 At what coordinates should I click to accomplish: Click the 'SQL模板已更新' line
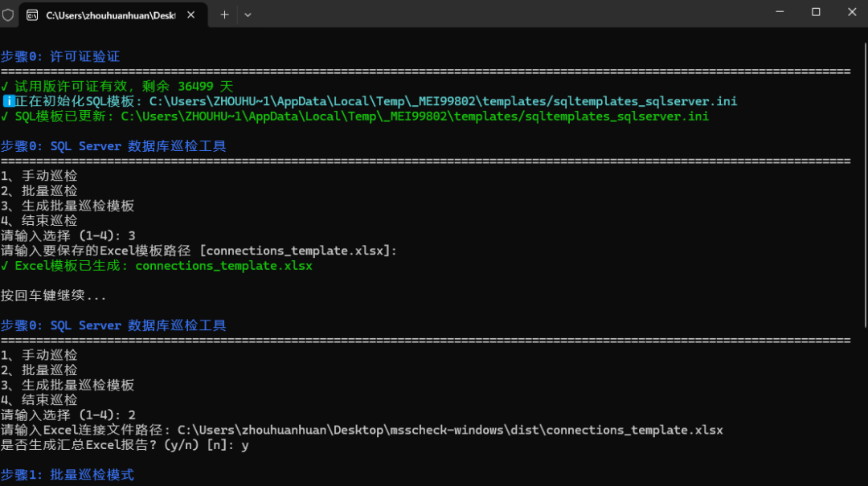[x=355, y=116]
